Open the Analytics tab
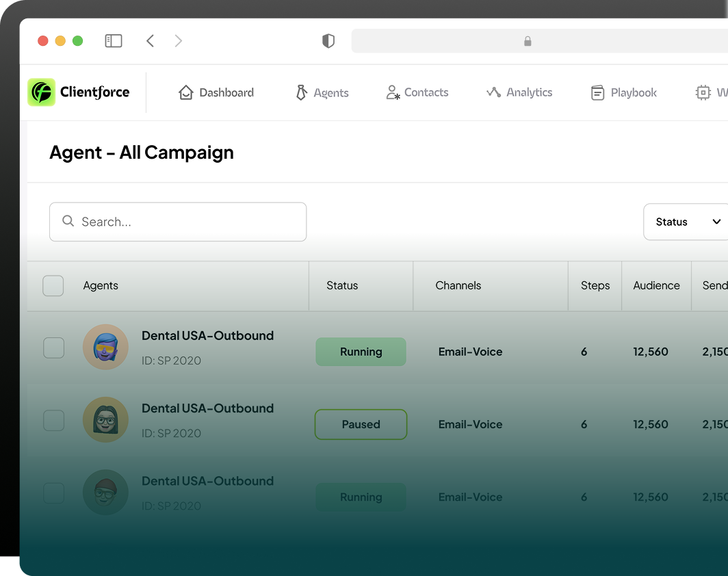The height and width of the screenshot is (576, 728). pos(519,92)
